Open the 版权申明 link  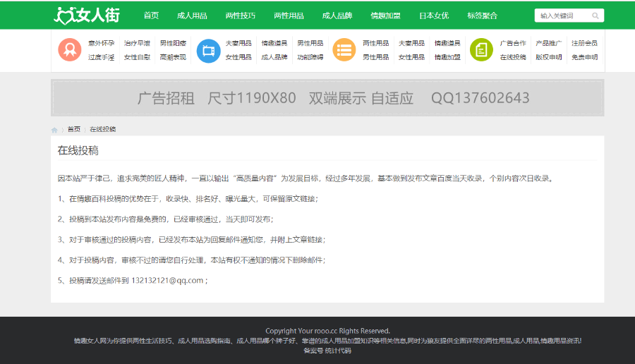pyautogui.click(x=548, y=57)
